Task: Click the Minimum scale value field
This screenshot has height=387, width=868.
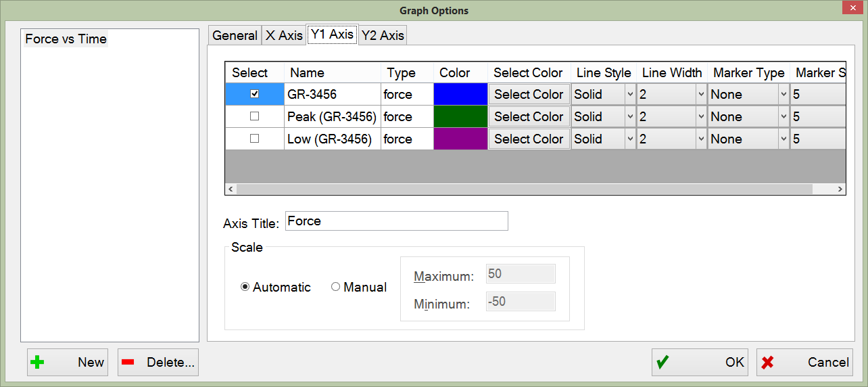Action: click(x=521, y=302)
